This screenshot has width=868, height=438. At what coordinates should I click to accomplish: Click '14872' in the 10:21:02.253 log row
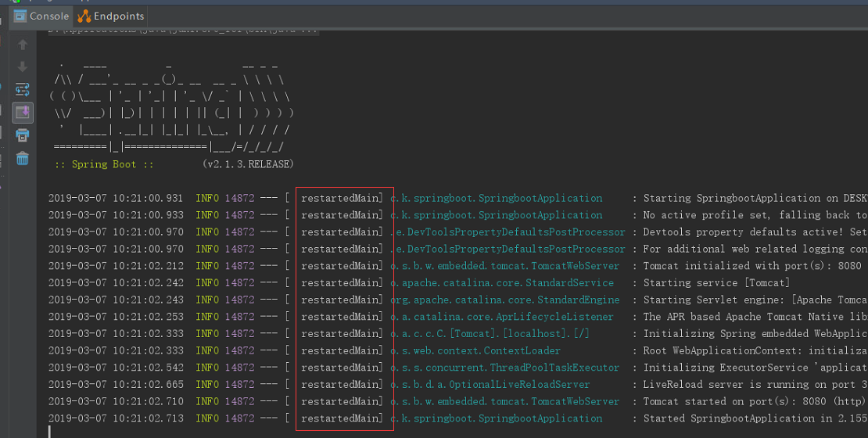pyautogui.click(x=240, y=317)
